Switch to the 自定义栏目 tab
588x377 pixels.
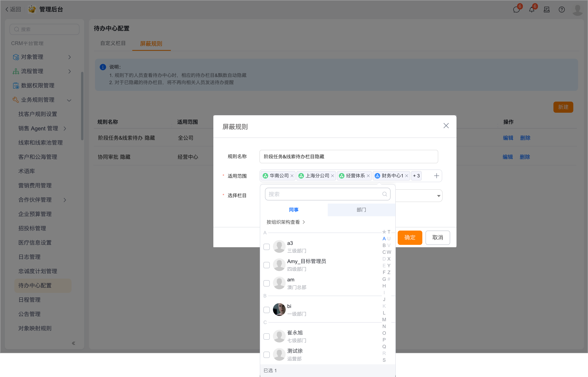point(113,43)
